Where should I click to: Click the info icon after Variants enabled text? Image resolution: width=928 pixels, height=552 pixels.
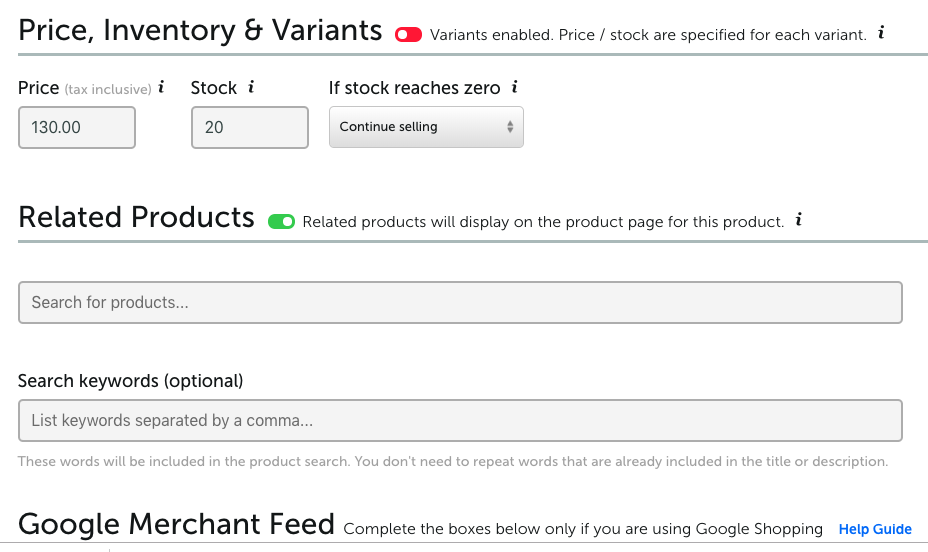point(881,33)
